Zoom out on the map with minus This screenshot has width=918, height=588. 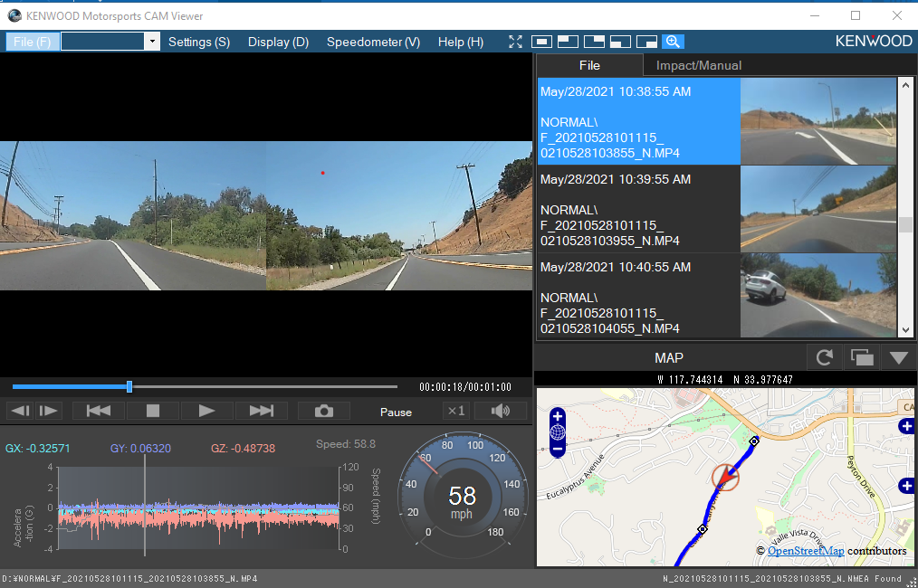click(x=558, y=448)
